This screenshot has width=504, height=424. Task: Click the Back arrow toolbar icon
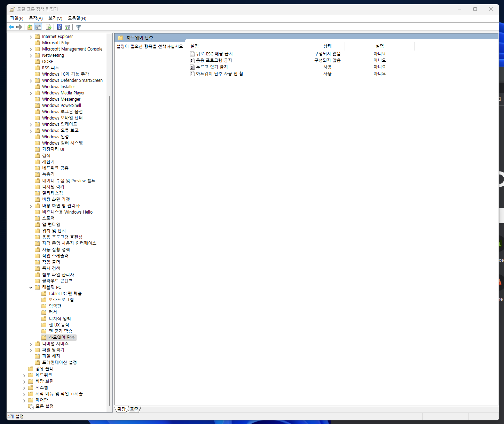(x=11, y=27)
